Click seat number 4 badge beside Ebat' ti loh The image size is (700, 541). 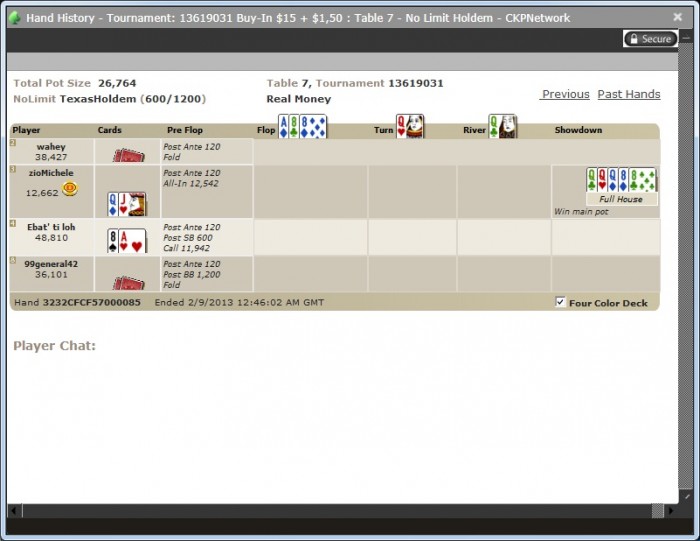tap(13, 223)
